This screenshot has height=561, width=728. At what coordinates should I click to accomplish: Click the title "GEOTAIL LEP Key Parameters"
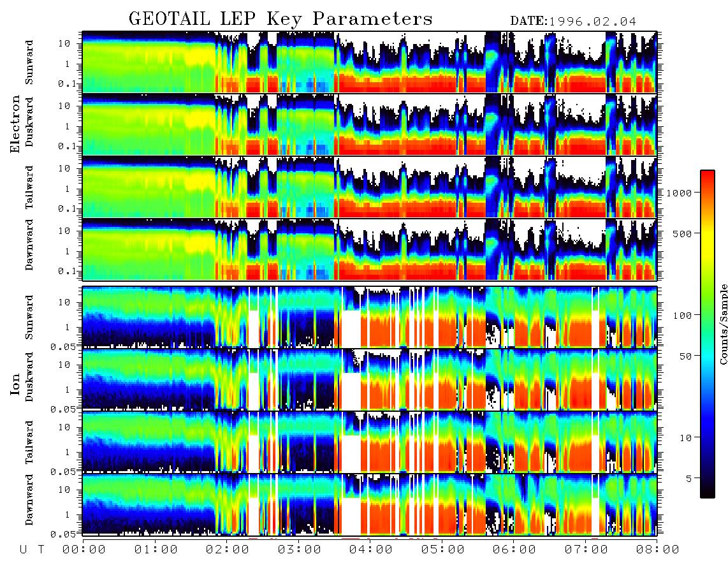pos(280,19)
